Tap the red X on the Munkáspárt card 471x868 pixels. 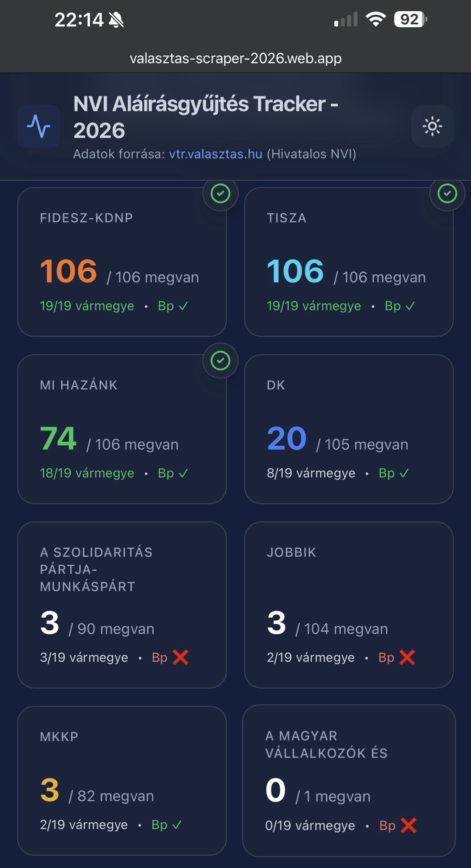pos(180,658)
